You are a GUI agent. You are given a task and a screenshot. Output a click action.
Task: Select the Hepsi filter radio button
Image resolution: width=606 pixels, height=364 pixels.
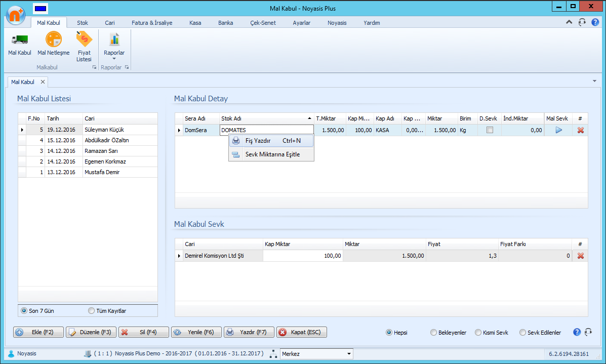[389, 333]
